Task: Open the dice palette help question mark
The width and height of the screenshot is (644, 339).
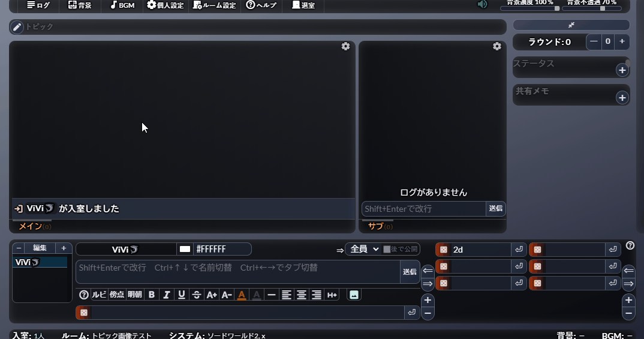Action: [x=630, y=246]
